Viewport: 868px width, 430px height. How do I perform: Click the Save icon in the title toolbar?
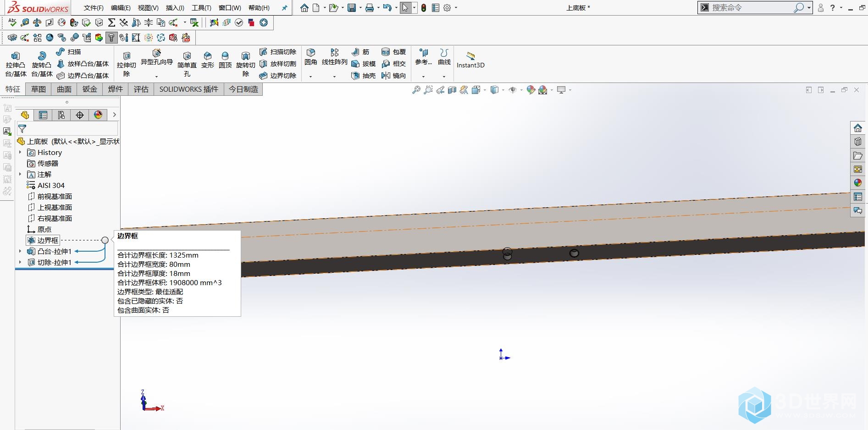[x=352, y=8]
